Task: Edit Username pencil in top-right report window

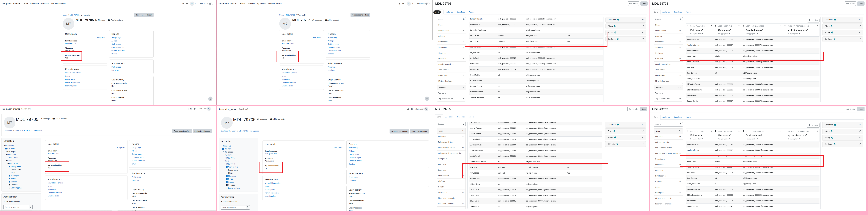Action: (730, 30)
